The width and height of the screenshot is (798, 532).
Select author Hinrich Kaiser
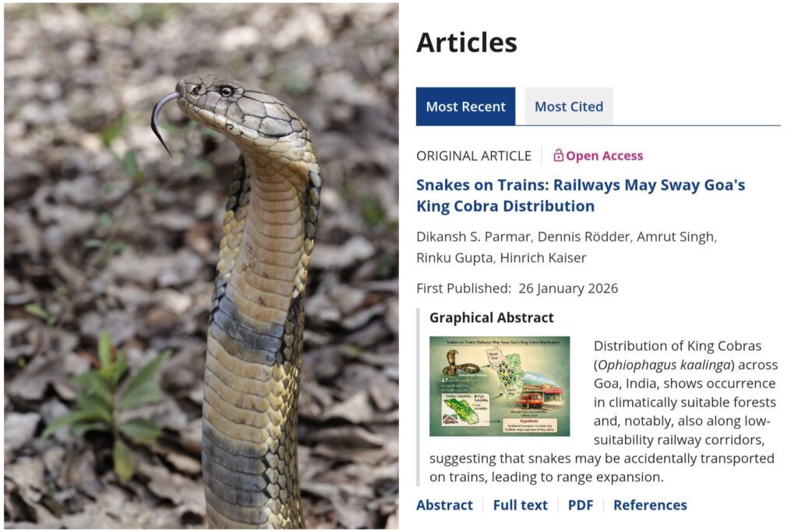[543, 258]
